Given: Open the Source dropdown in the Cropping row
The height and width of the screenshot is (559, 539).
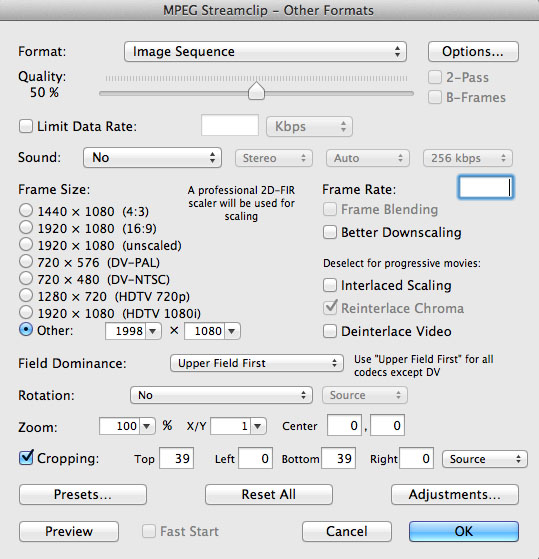Looking at the screenshot, I should [x=484, y=459].
